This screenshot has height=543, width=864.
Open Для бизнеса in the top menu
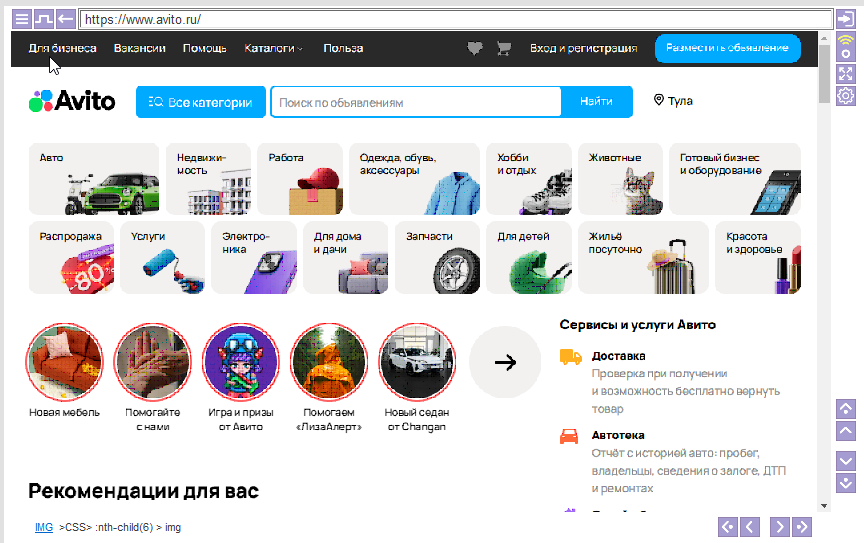tap(62, 49)
